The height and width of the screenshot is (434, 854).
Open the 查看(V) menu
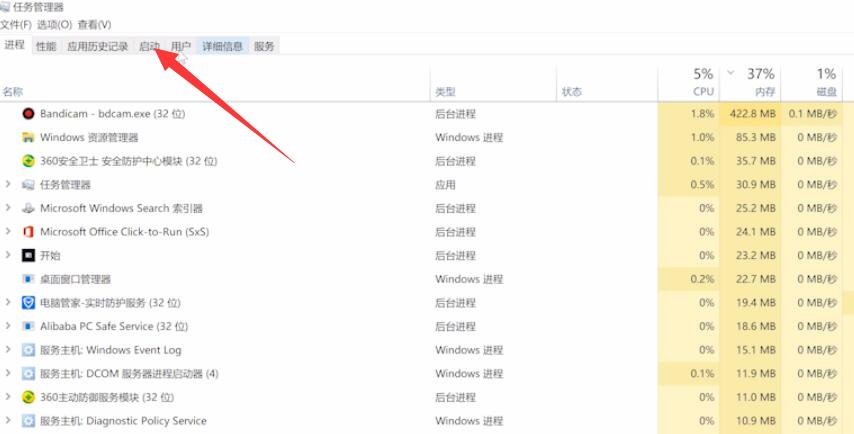pyautogui.click(x=95, y=25)
